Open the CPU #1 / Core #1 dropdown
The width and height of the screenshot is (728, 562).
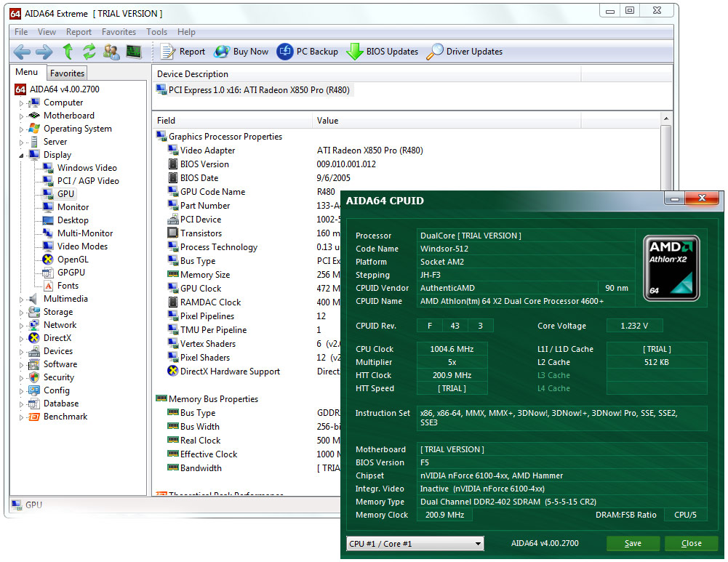tap(415, 543)
